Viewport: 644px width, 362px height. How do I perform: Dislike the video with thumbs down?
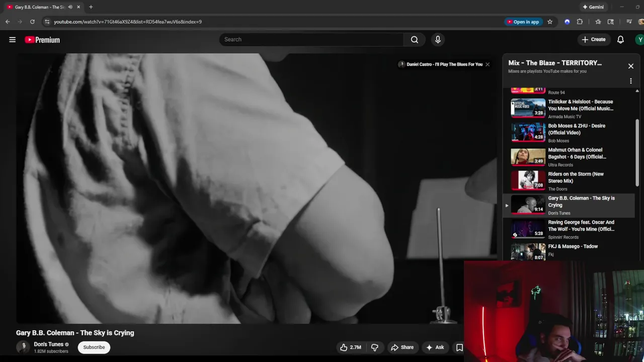point(374,347)
